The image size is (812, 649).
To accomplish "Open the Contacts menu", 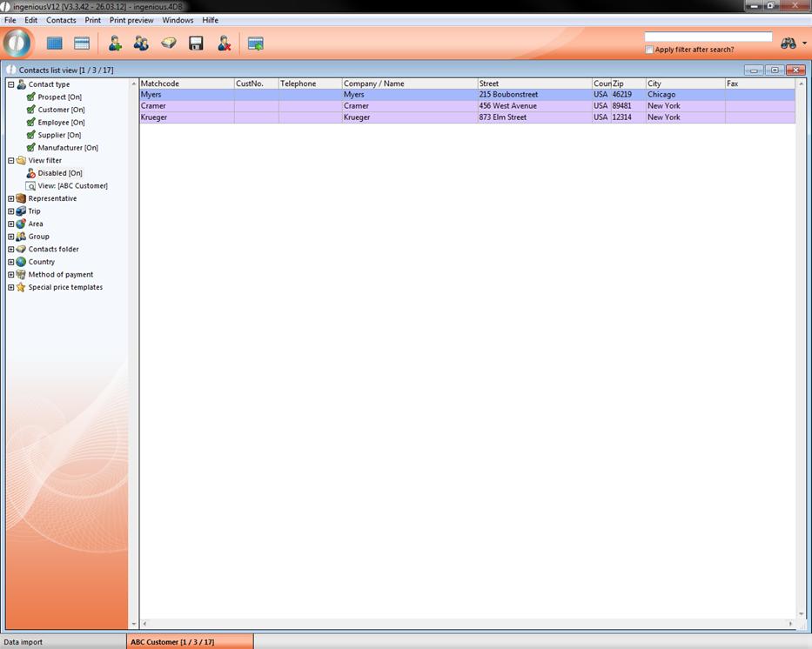I will (61, 20).
